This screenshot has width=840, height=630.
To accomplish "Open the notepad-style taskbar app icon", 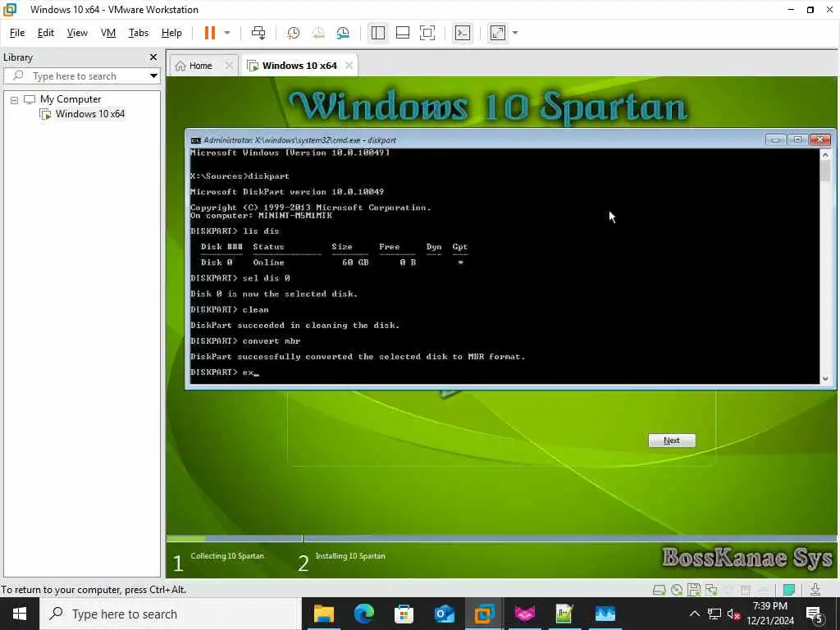I will (x=564, y=614).
